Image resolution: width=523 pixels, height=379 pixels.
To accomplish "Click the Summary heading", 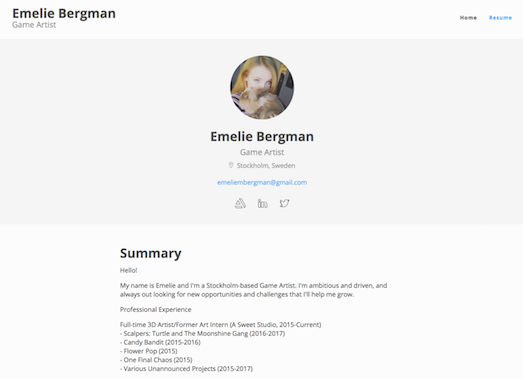I will tap(151, 253).
